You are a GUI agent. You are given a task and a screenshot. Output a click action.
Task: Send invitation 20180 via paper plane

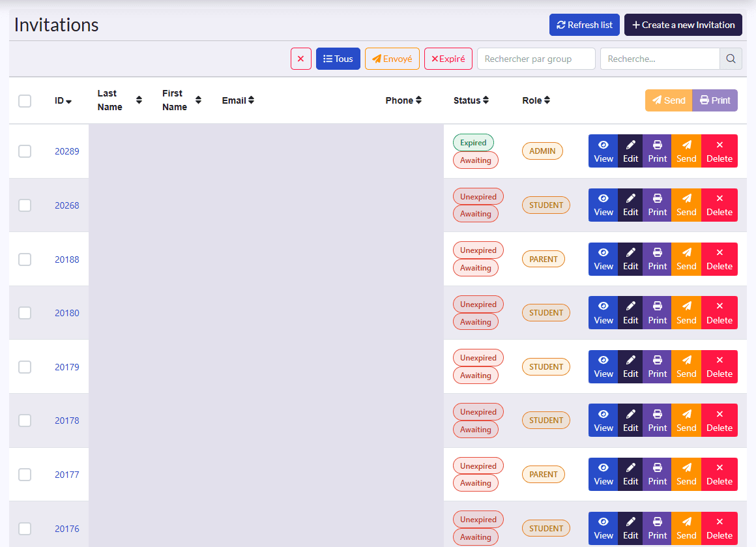(x=686, y=312)
